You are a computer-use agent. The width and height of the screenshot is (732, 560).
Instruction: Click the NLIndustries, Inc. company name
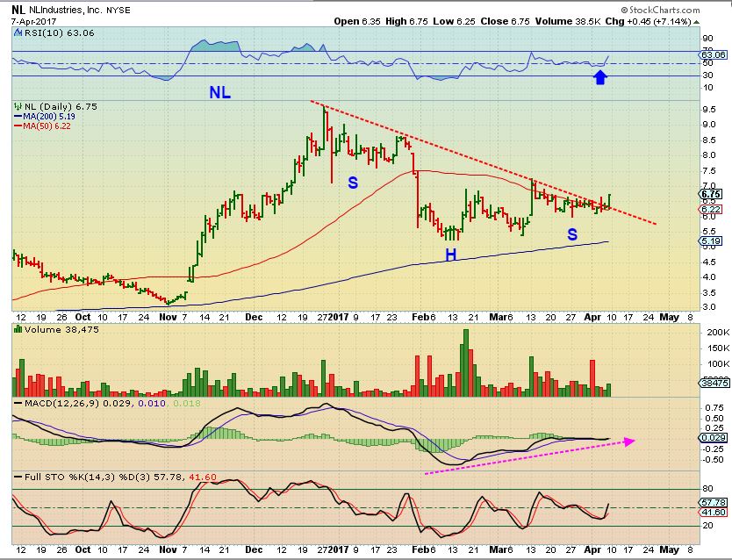coord(65,10)
